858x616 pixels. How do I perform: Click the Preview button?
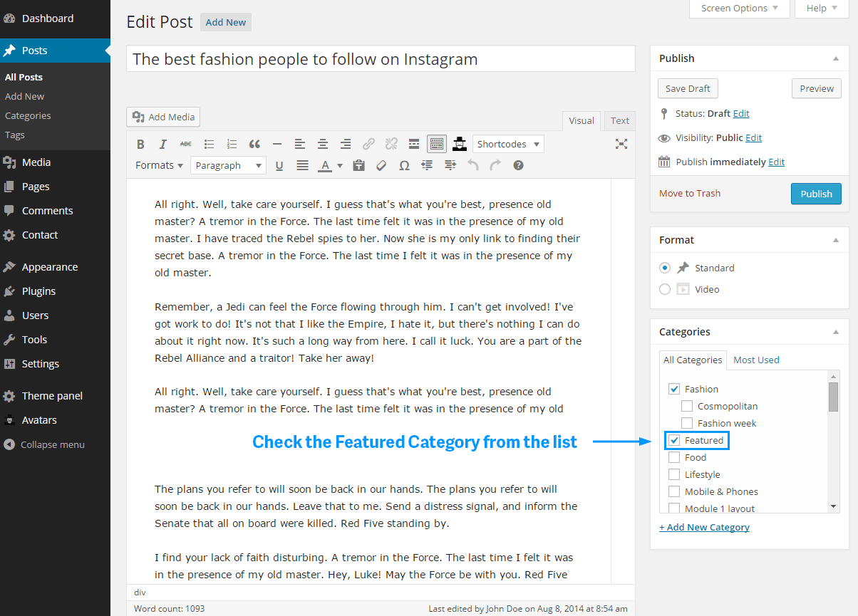[x=817, y=88]
